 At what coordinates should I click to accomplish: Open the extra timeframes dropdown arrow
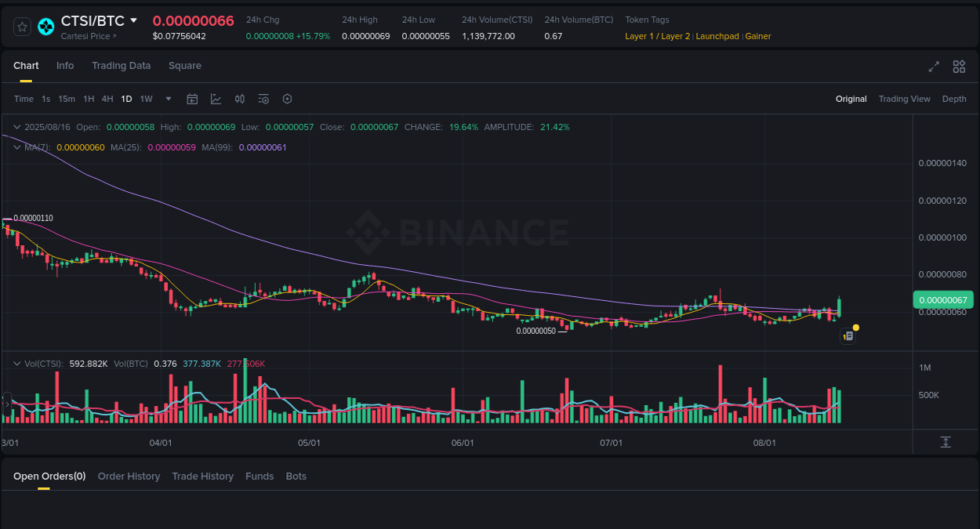(168, 99)
